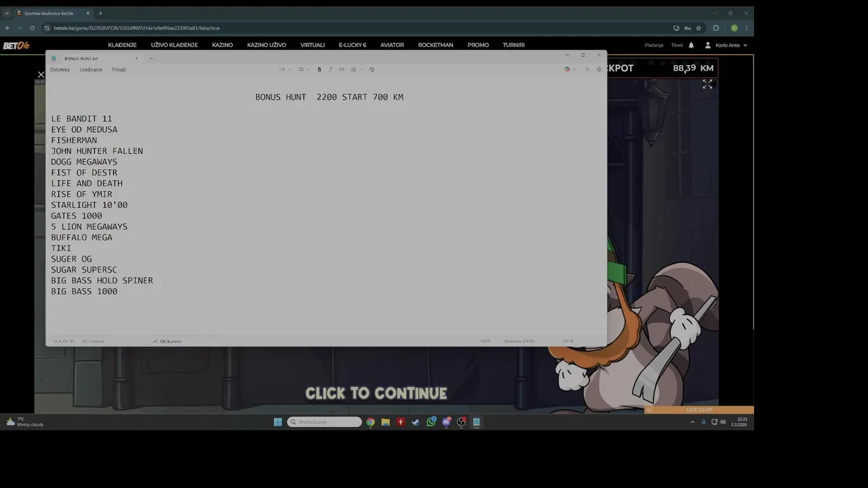Open the list style dropdown in Notepad
This screenshot has width=868, height=488.
point(303,69)
